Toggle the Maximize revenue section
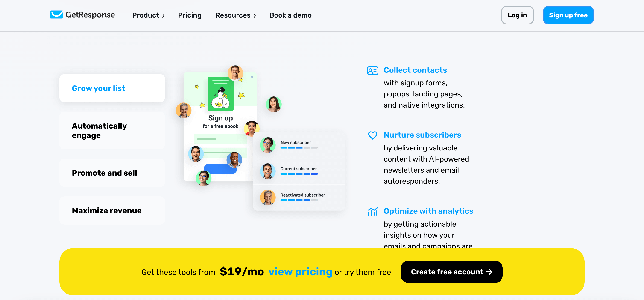Image resolution: width=644 pixels, height=300 pixels. click(106, 210)
